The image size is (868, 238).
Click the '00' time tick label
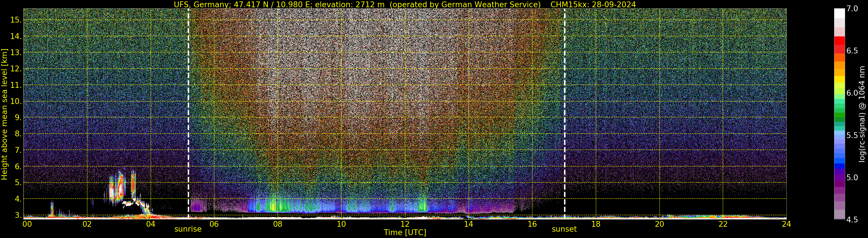click(x=27, y=224)
